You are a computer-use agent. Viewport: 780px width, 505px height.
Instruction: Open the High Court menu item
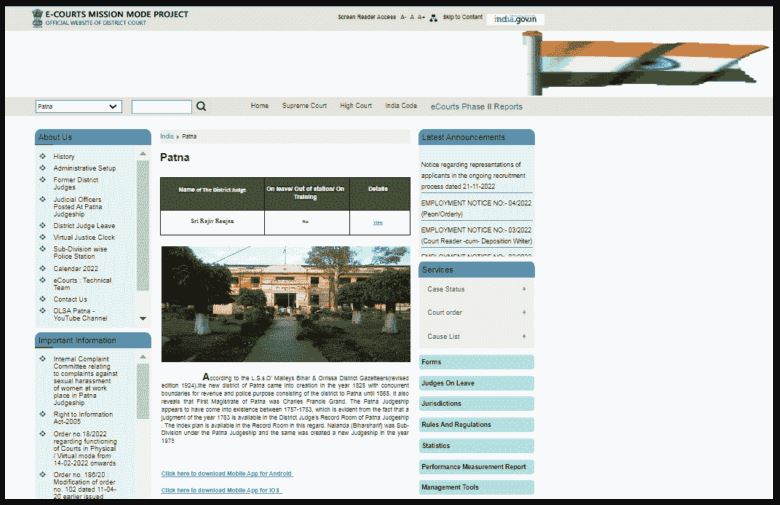tap(355, 106)
